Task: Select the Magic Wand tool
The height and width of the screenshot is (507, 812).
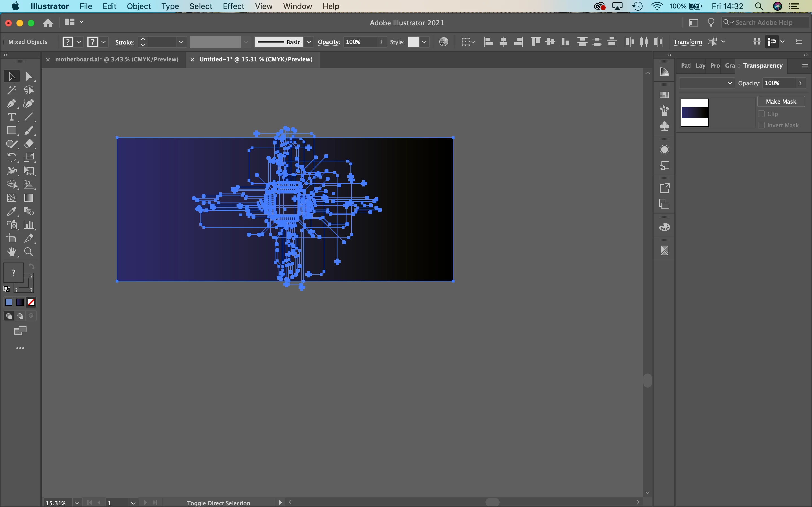Action: [x=11, y=90]
